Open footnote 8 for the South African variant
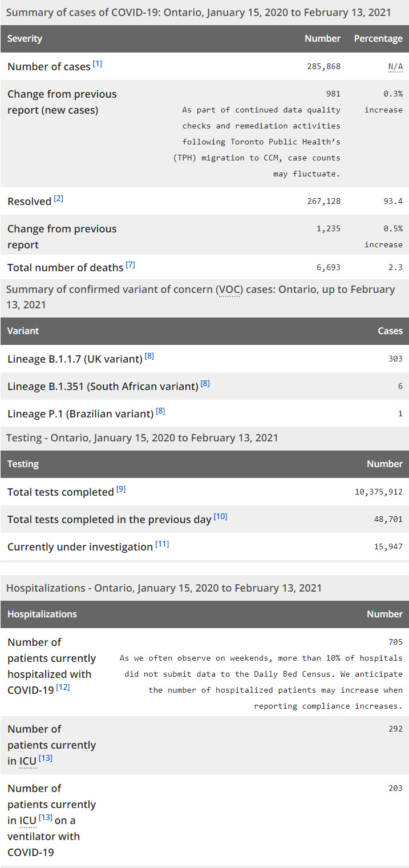This screenshot has width=409, height=868. (x=205, y=384)
